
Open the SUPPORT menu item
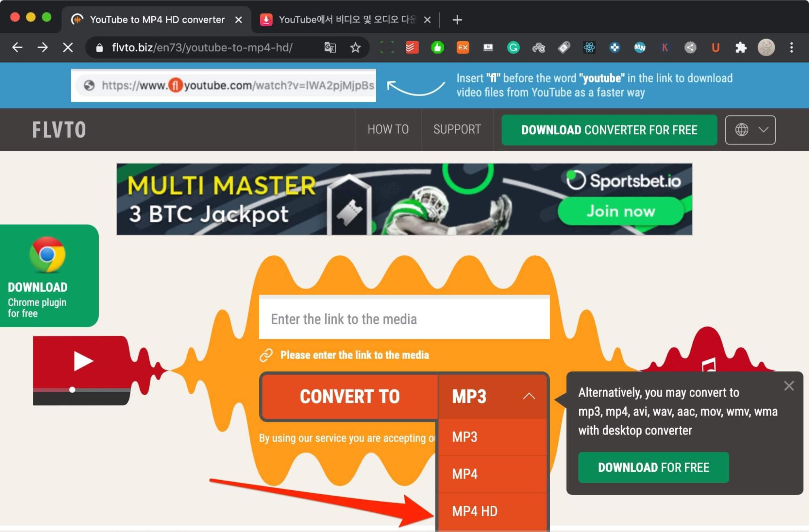pos(457,129)
